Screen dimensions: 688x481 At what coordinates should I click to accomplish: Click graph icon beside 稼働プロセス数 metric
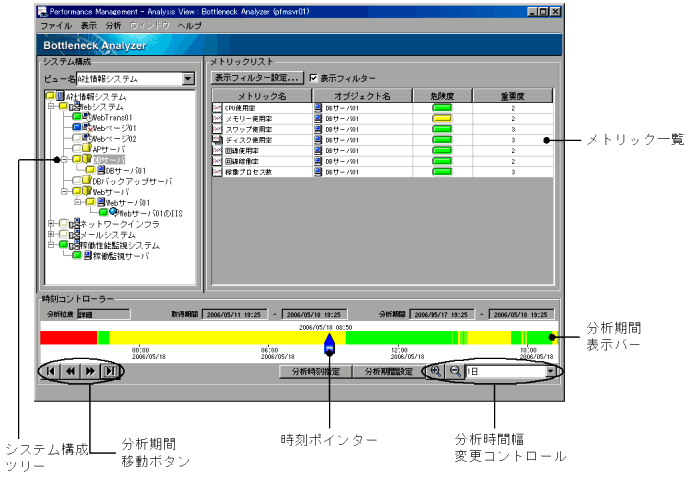coord(217,172)
